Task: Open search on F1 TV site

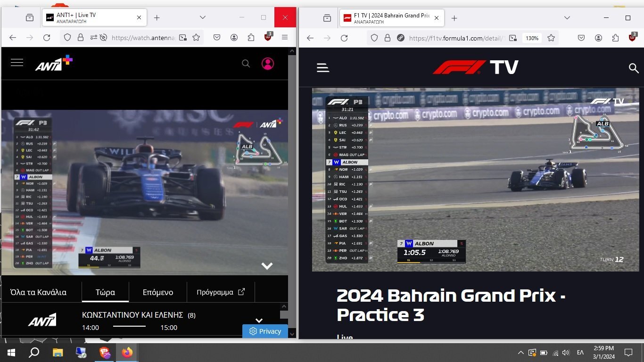Action: click(634, 68)
